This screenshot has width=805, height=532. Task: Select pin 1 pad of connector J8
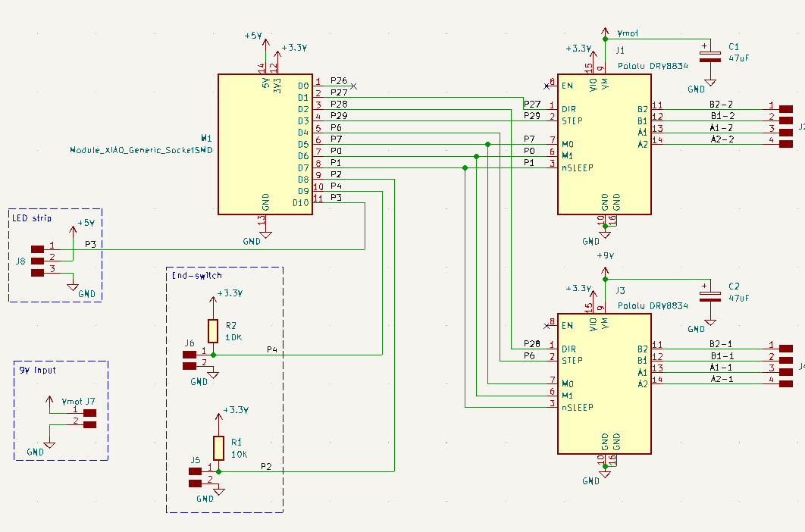pyautogui.click(x=37, y=249)
